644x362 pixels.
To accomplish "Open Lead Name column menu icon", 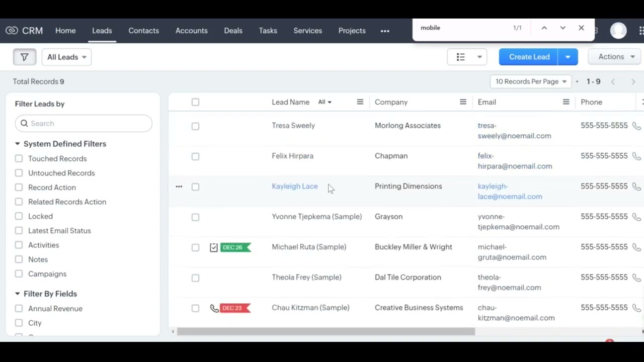I will [360, 102].
